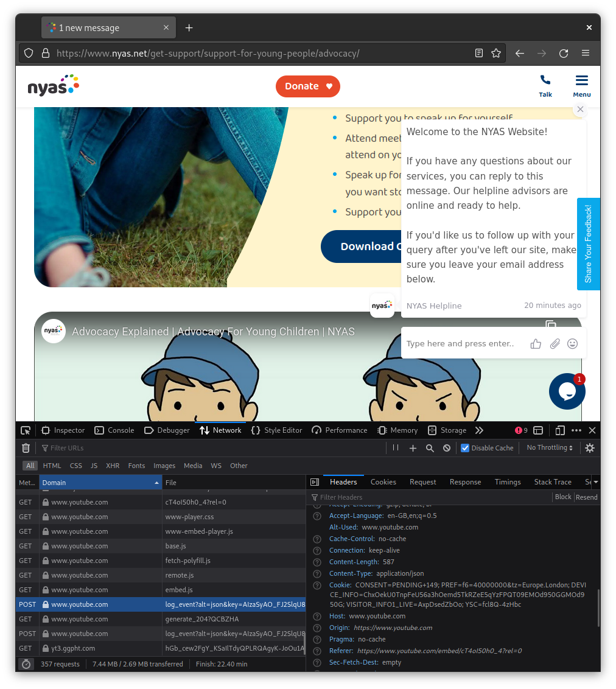Click the Donate button
Viewport: 616px width, 689px height.
(x=307, y=86)
